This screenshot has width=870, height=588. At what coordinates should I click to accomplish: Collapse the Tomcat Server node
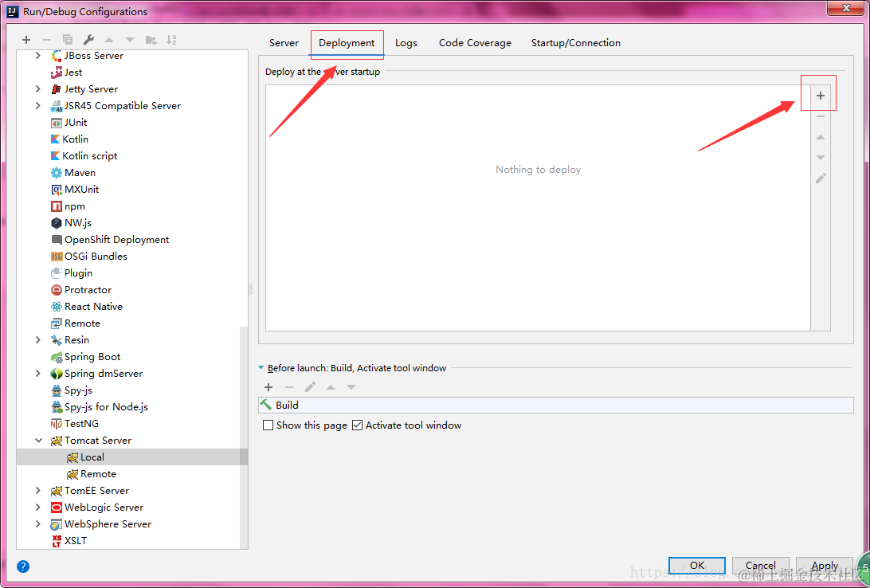(x=38, y=441)
